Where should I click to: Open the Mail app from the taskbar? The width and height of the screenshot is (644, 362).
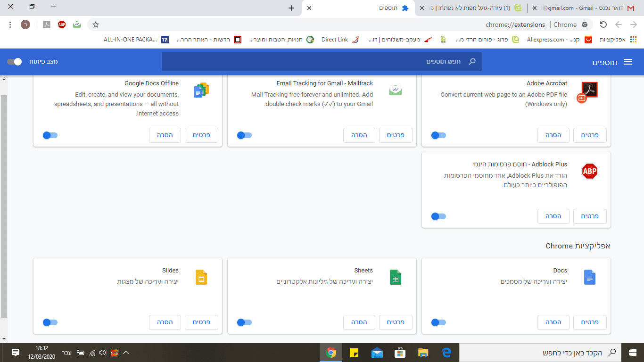pyautogui.click(x=377, y=353)
